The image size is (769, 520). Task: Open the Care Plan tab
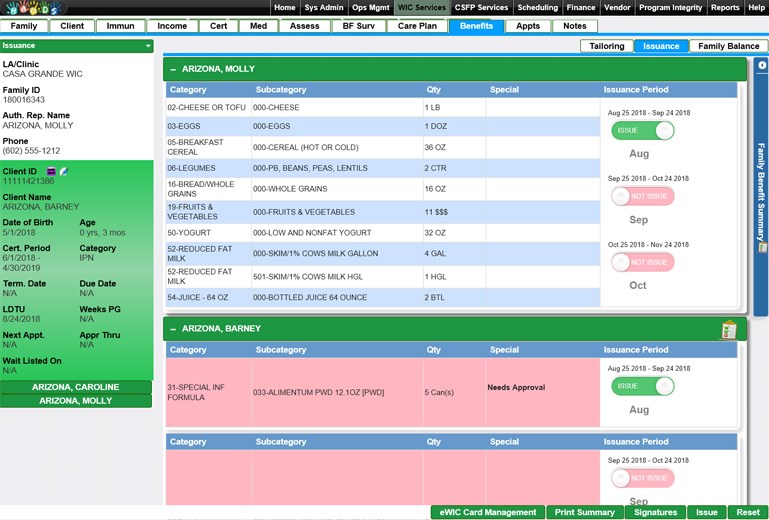click(x=417, y=26)
